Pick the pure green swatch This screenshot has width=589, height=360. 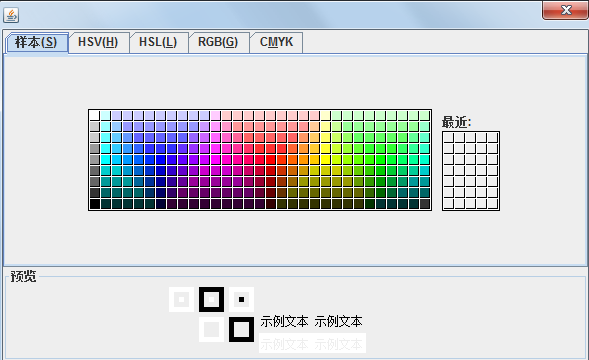(x=381, y=160)
